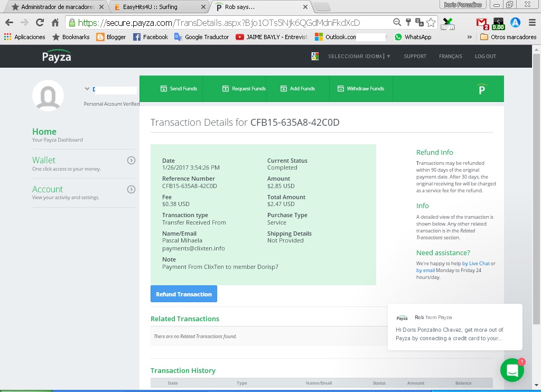Reload the Payza page
Image resolution: width=541 pixels, height=392 pixels.
(x=40, y=23)
